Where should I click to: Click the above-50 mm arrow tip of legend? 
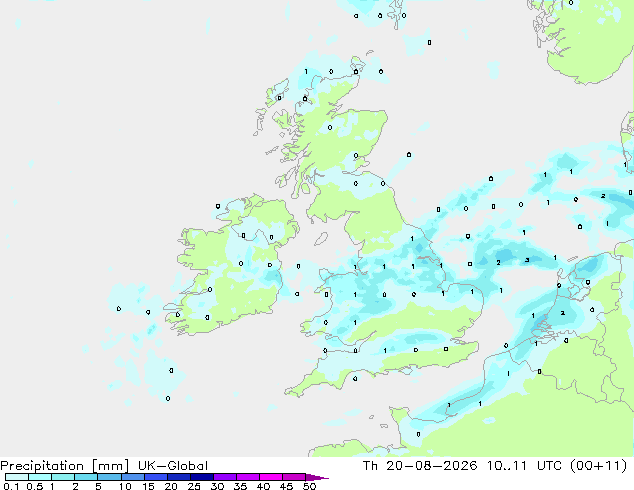(x=317, y=477)
